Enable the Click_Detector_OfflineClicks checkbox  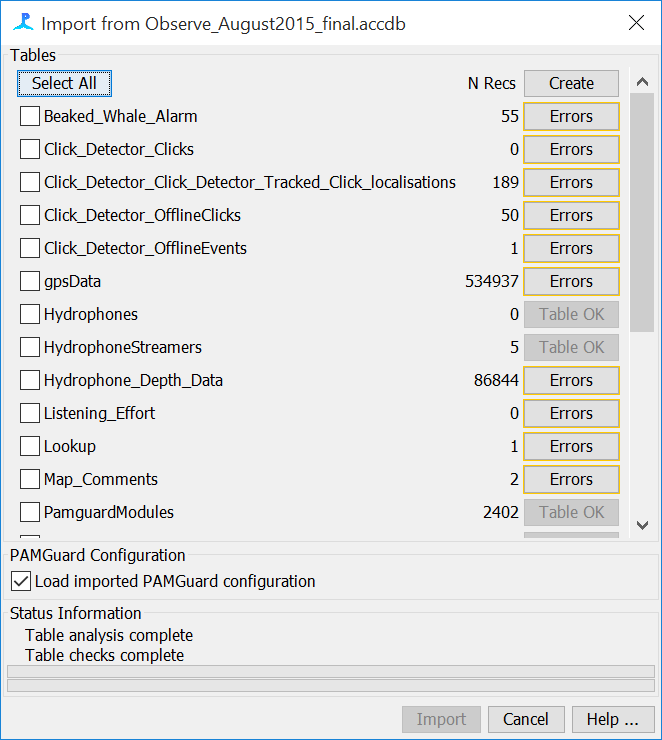[x=30, y=215]
